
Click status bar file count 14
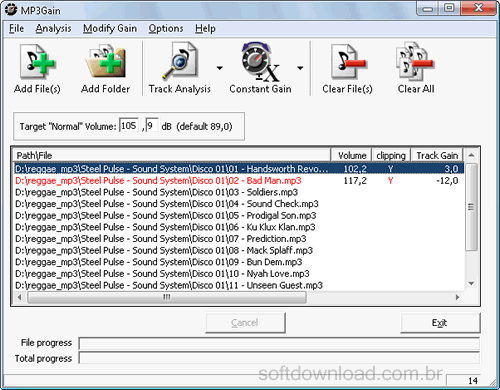[473, 381]
